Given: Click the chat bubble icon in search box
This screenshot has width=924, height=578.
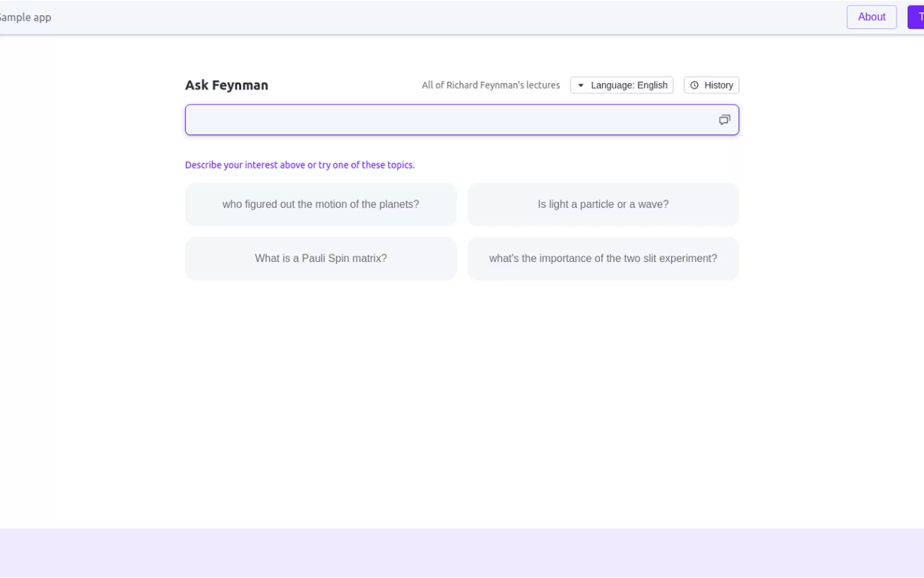Looking at the screenshot, I should click(x=724, y=120).
